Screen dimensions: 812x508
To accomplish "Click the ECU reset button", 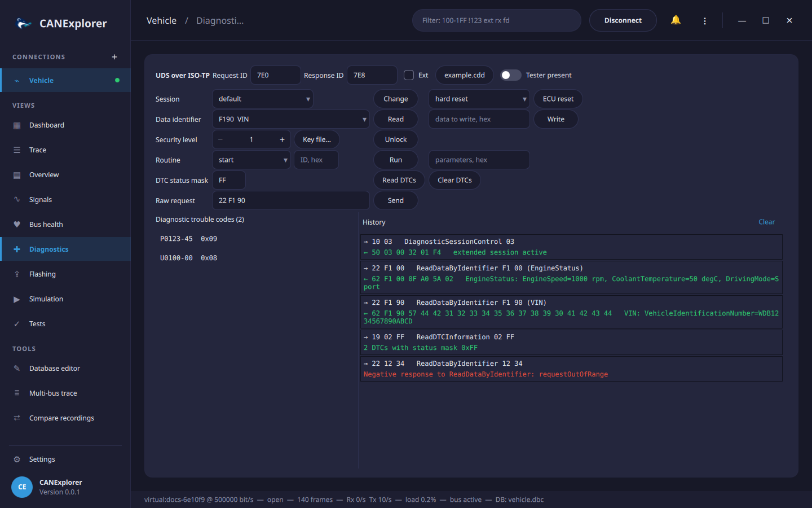I will click(x=558, y=99).
